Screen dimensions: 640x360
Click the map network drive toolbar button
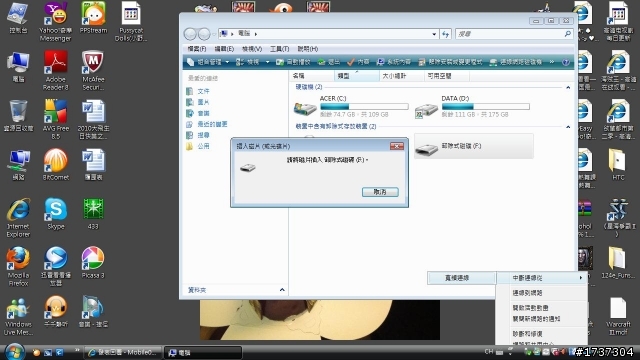coord(516,62)
